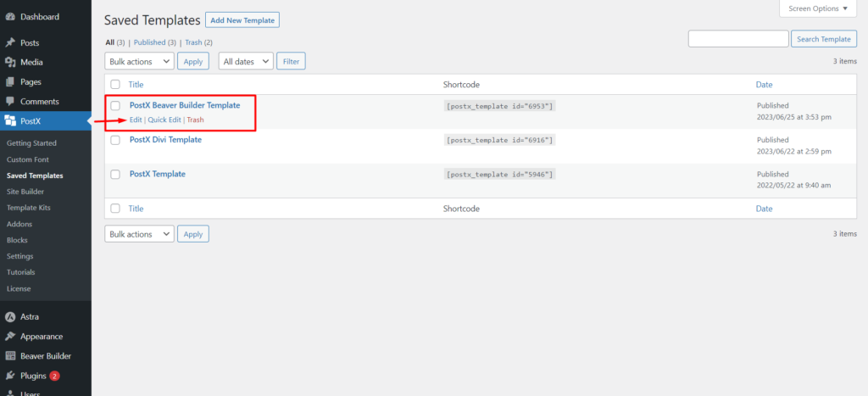
Task: Open the Media menu label
Action: (31, 62)
